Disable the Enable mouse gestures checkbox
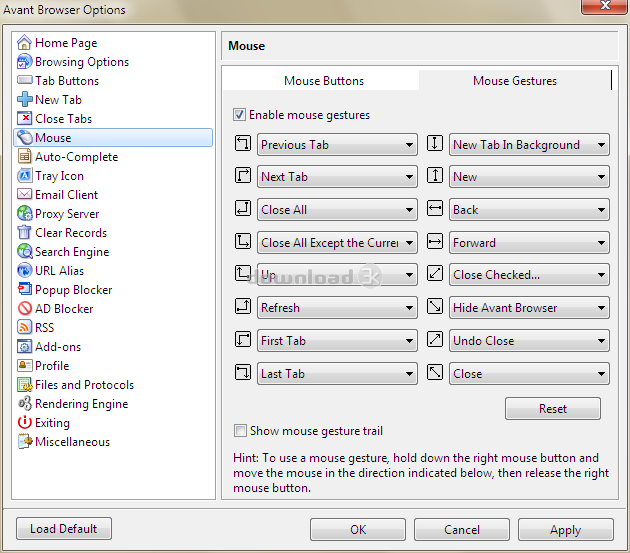The width and height of the screenshot is (630, 553). [240, 115]
